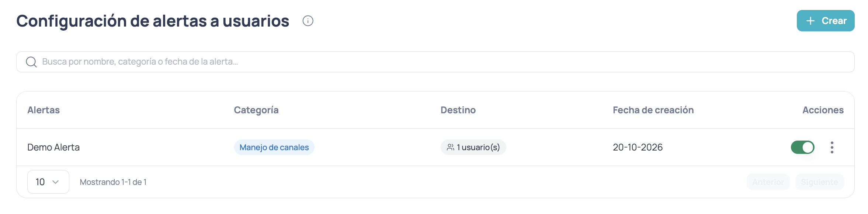
Task: Click the Manejo de canales category tag
Action: (274, 147)
